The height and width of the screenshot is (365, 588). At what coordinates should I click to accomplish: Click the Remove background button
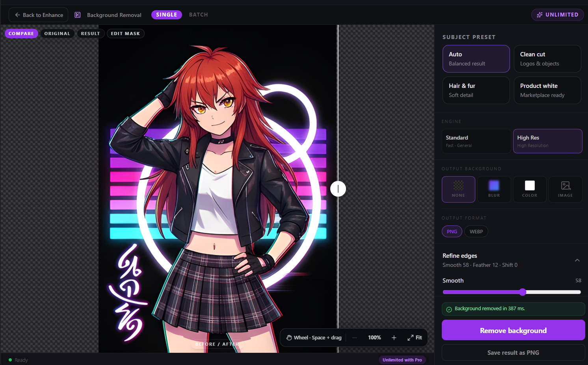(513, 330)
